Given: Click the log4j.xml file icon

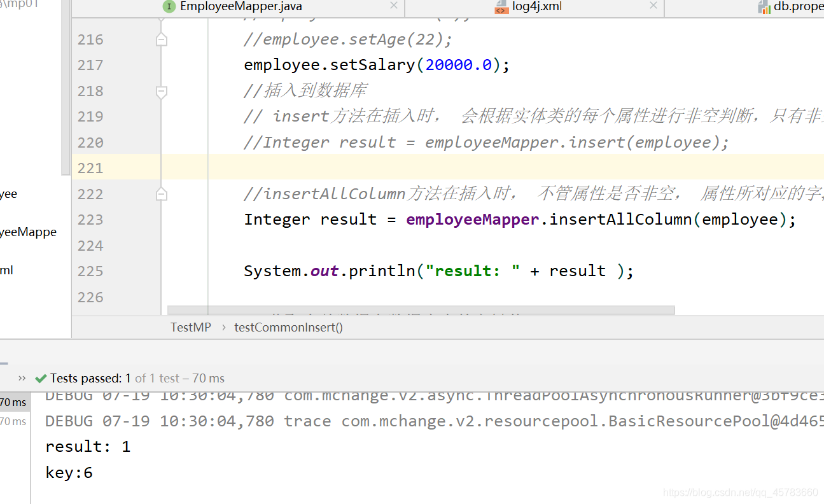Looking at the screenshot, I should click(x=501, y=8).
